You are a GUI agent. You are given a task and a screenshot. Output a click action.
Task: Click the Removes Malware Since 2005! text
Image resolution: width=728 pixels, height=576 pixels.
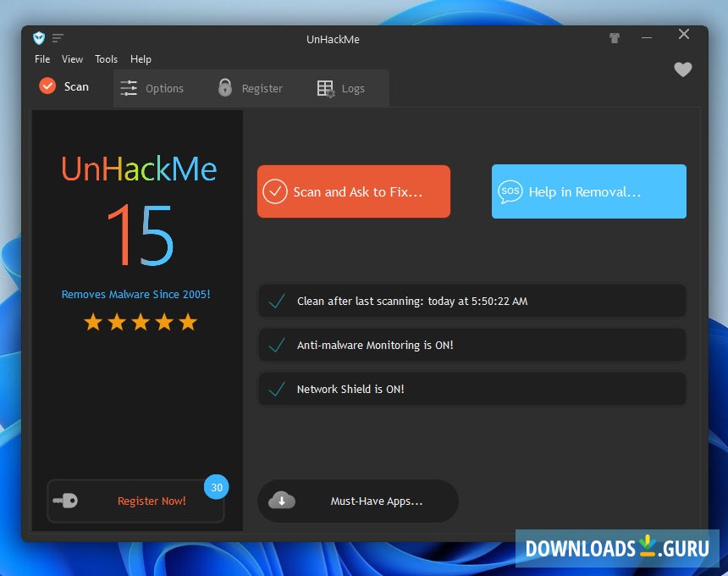pos(136,294)
